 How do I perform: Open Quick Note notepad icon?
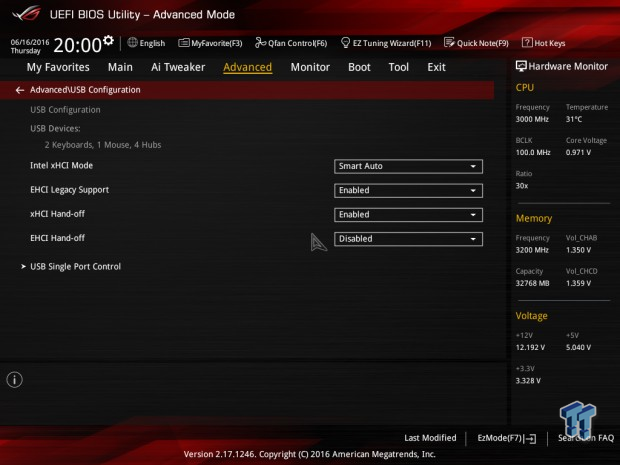click(x=449, y=42)
